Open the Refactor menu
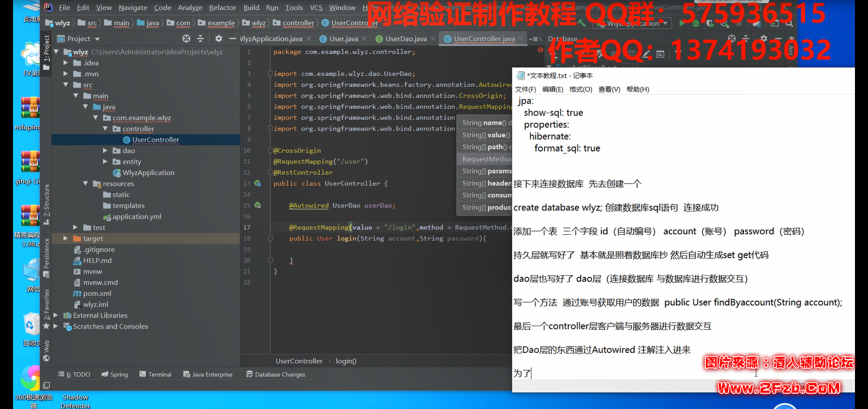 tap(222, 7)
